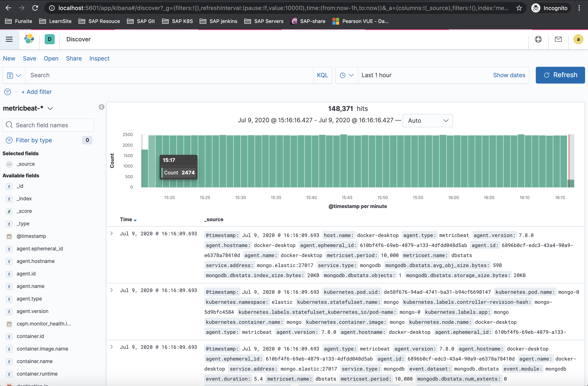Click the Elastic logo icon
Viewport: 588px width, 386px height.
(29, 39)
